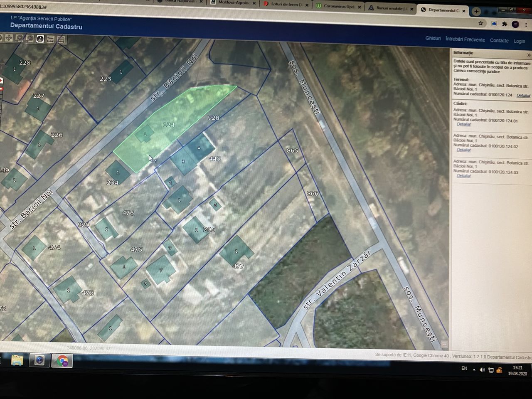Viewport: 532px width, 399px height.
Task: Close the Coronavirus Update tab
Action: [360, 7]
